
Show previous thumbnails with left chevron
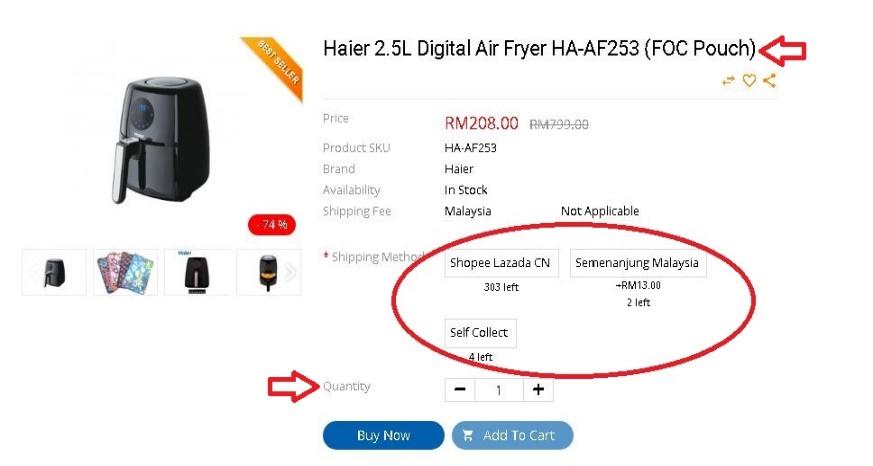coord(35,272)
